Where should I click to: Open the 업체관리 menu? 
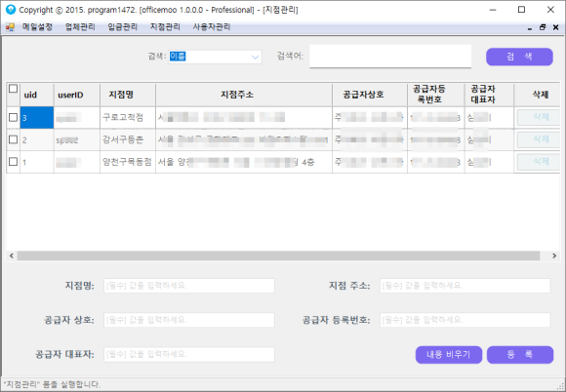(80, 27)
